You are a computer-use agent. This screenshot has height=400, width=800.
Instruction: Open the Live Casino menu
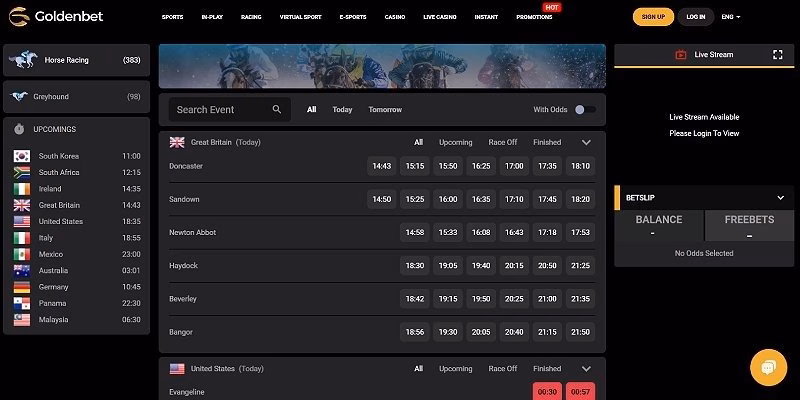440,17
